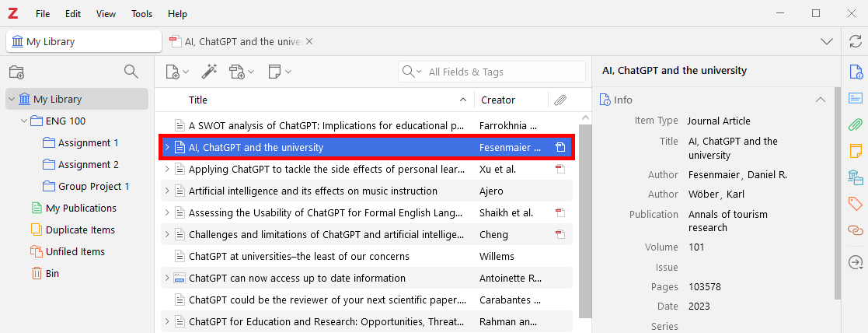Open the tab list dropdown arrow
The image size is (868, 333).
(826, 41)
